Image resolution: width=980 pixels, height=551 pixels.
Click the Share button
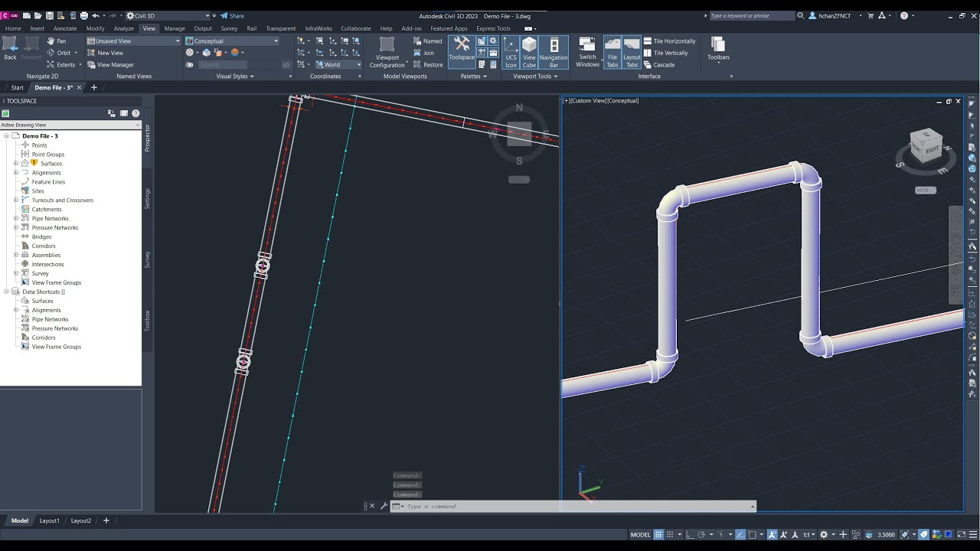coord(232,15)
